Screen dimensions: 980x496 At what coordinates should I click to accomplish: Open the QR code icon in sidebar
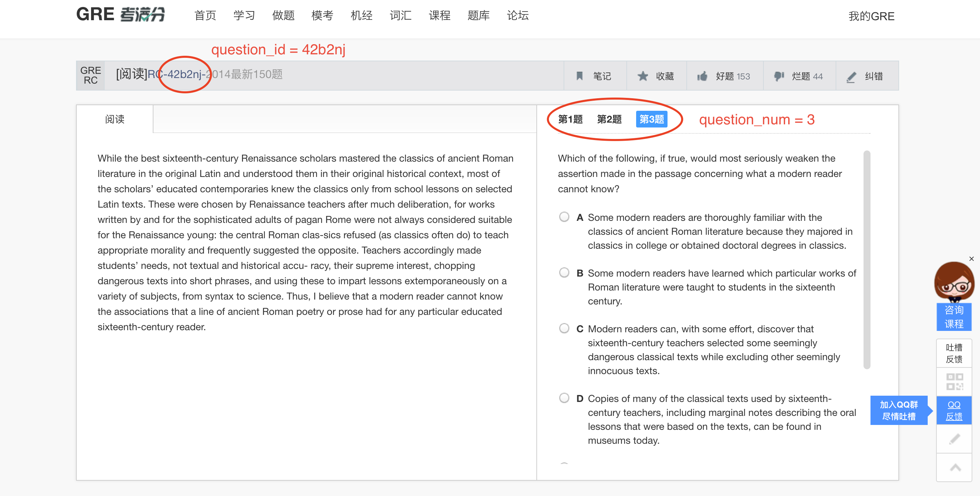(954, 381)
